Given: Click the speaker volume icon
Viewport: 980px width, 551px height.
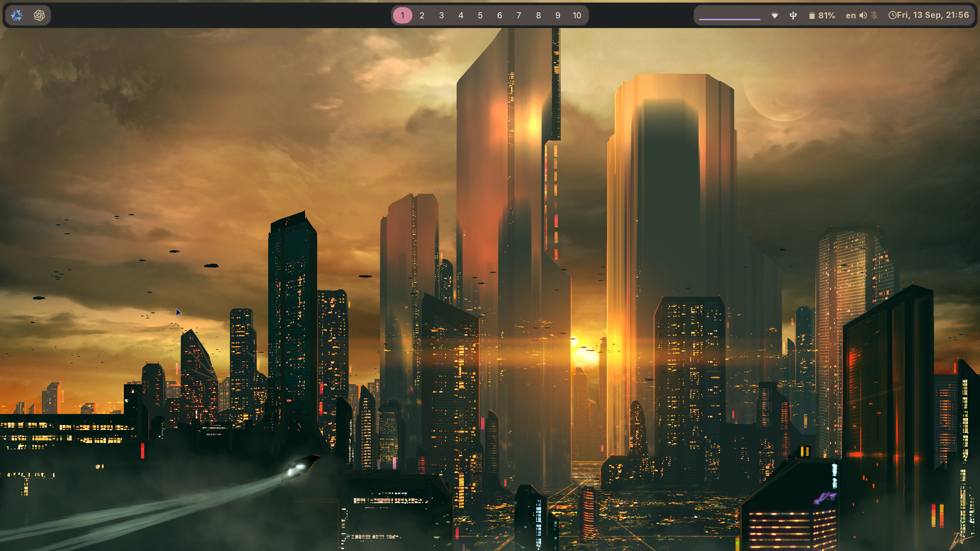Looking at the screenshot, I should click(x=863, y=15).
